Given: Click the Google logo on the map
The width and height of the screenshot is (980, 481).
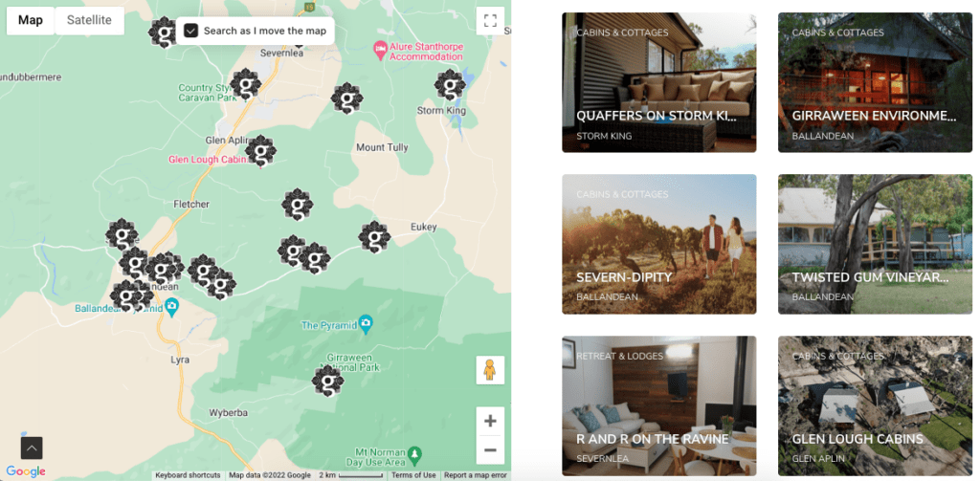Looking at the screenshot, I should [26, 471].
